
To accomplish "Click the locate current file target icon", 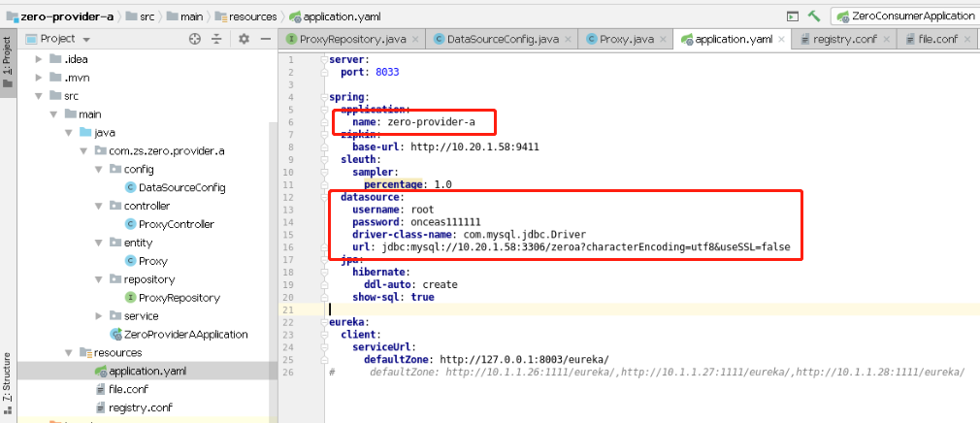I will coord(195,39).
